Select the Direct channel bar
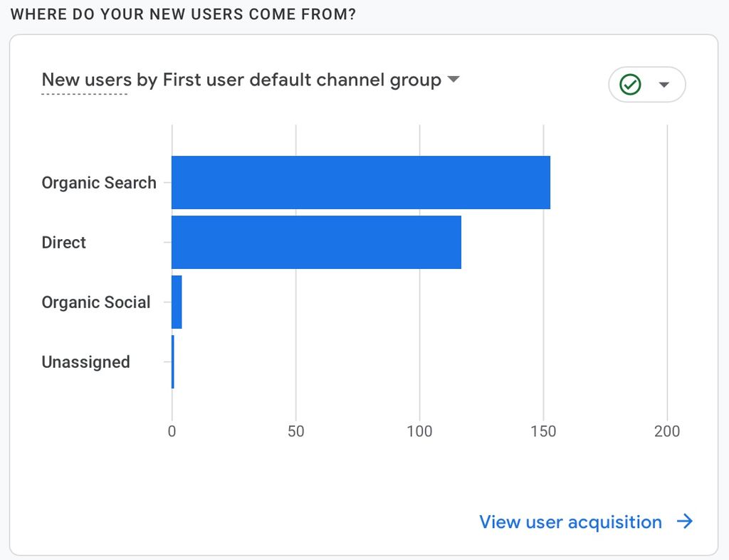This screenshot has height=560, width=729. coord(316,242)
